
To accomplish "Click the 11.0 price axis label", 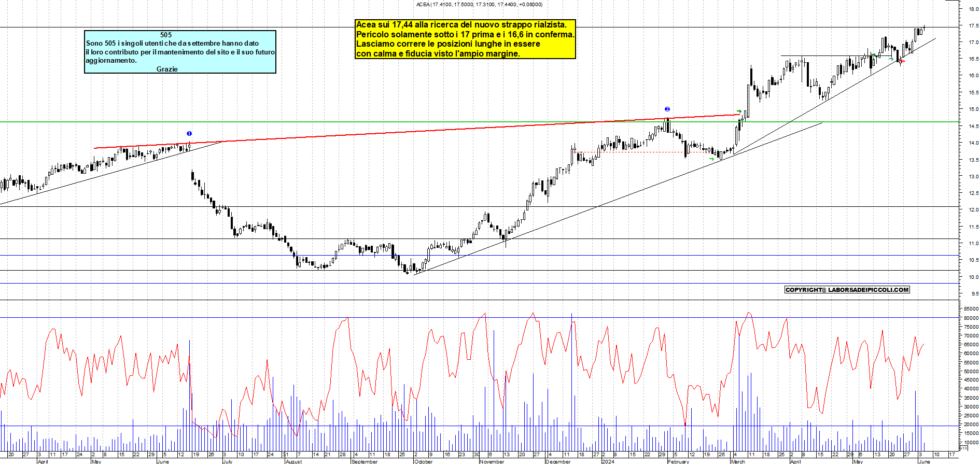I will [973, 243].
